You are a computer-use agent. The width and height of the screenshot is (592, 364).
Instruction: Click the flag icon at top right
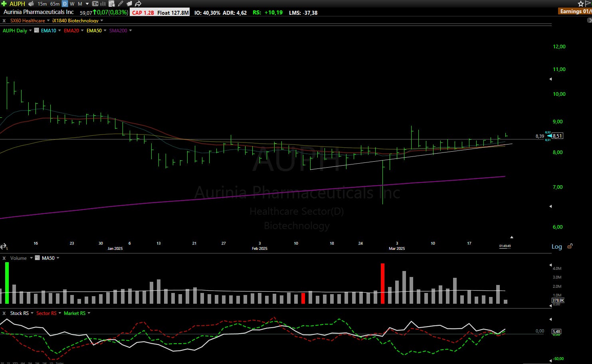(x=588, y=4)
